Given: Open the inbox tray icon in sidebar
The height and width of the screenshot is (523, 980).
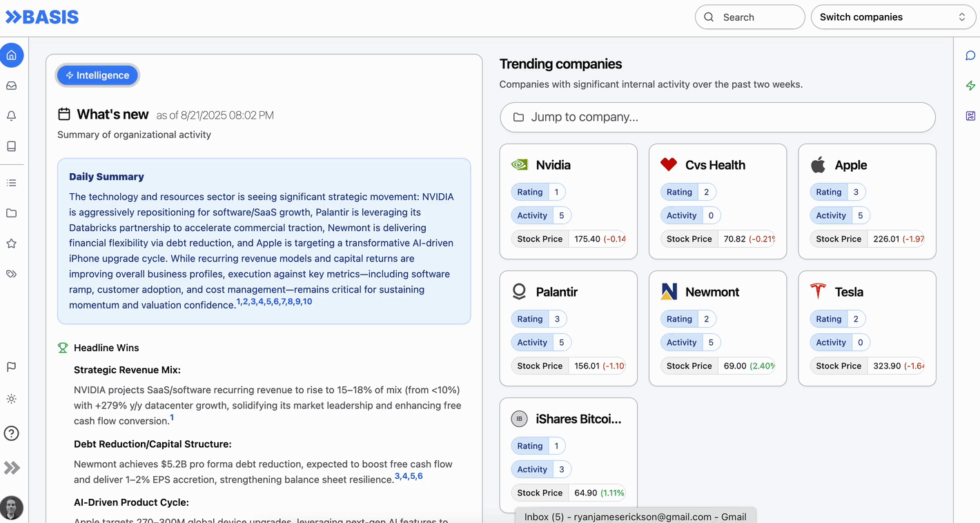Looking at the screenshot, I should click(x=12, y=86).
